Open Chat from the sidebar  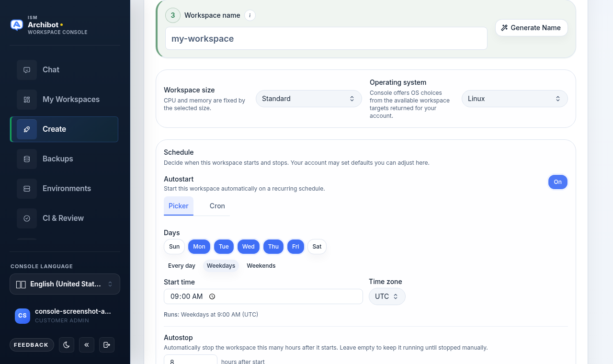(x=64, y=70)
